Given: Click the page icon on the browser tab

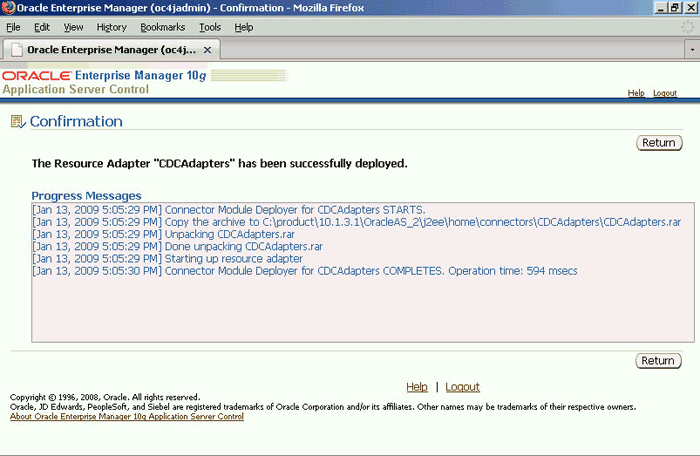Looking at the screenshot, I should point(17,50).
